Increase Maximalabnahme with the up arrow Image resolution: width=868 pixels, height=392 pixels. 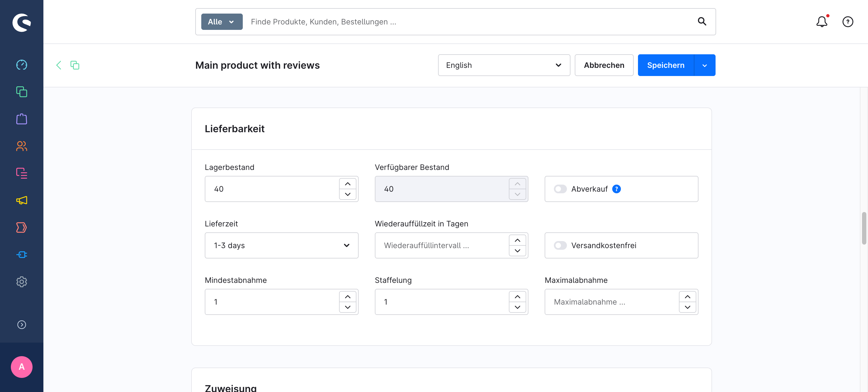pyautogui.click(x=688, y=296)
